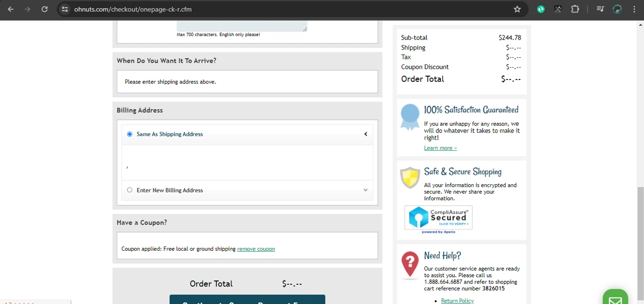Open the Learn more satisfaction link
Viewport: 644px width, 304px height.
coord(440,148)
